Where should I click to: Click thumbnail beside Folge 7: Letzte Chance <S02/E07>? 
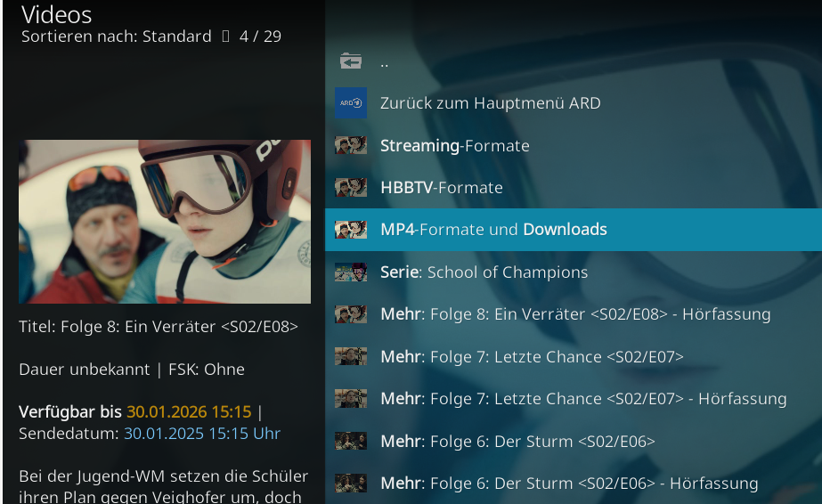(x=351, y=356)
